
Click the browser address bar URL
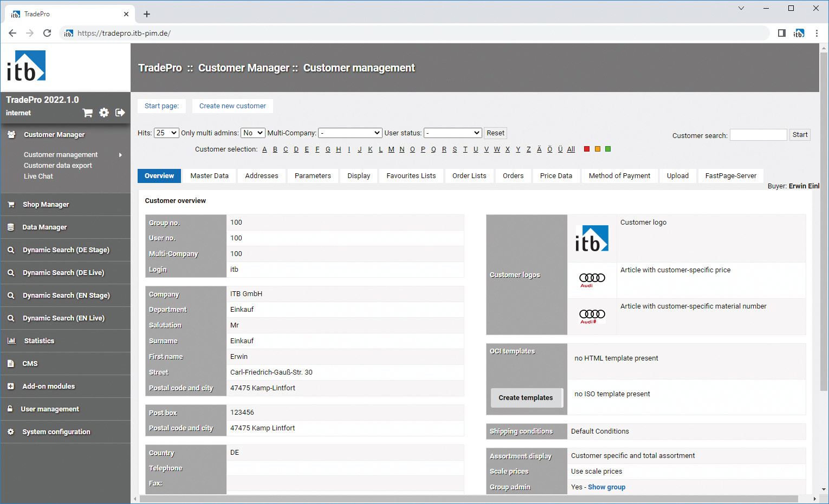pos(124,33)
